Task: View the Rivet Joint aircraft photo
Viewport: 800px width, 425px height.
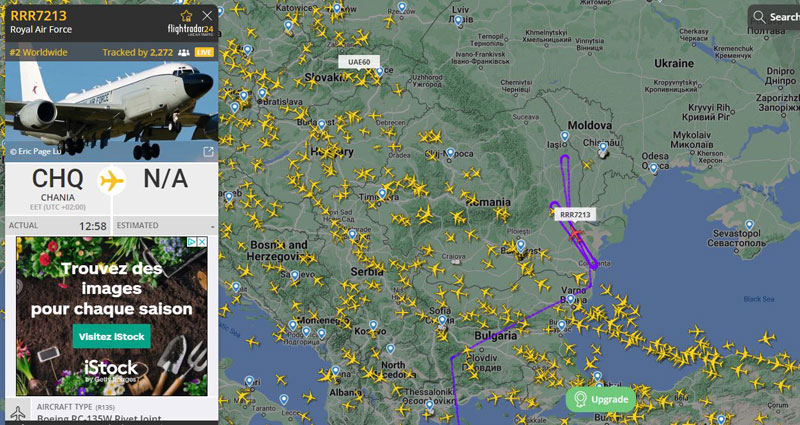Action: (x=112, y=111)
